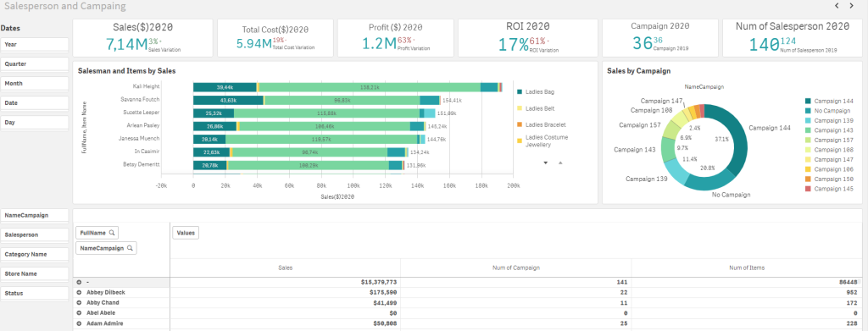Open the Salesperson filter pane
Viewport: 868px width, 331px height.
tap(34, 234)
